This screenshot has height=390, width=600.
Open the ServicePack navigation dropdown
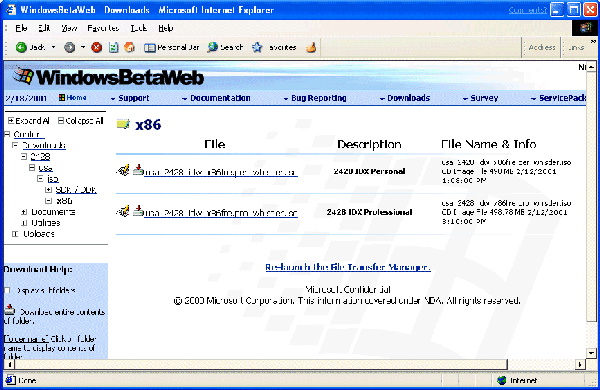point(559,98)
